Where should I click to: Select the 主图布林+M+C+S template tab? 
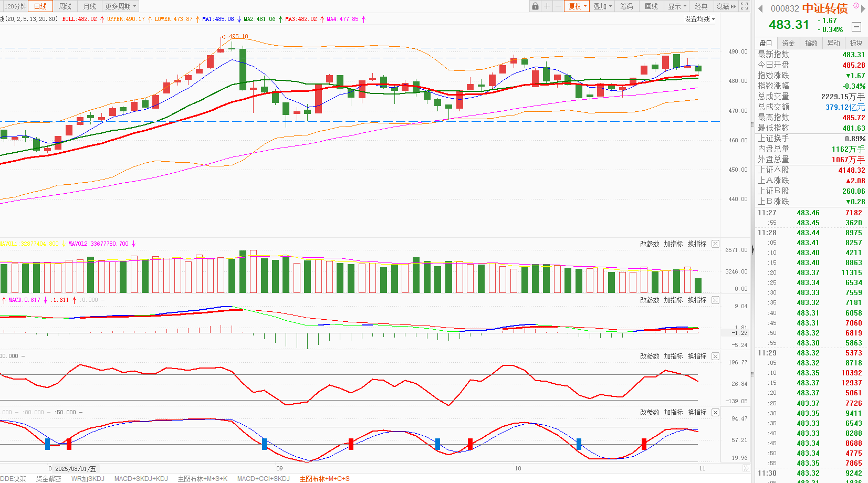[x=325, y=478]
